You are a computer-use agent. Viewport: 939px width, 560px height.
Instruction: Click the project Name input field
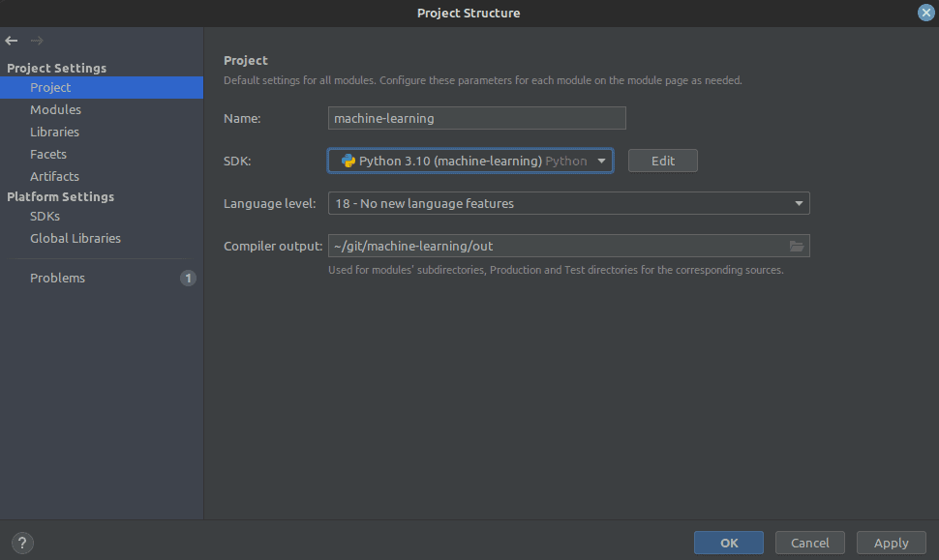(x=476, y=118)
